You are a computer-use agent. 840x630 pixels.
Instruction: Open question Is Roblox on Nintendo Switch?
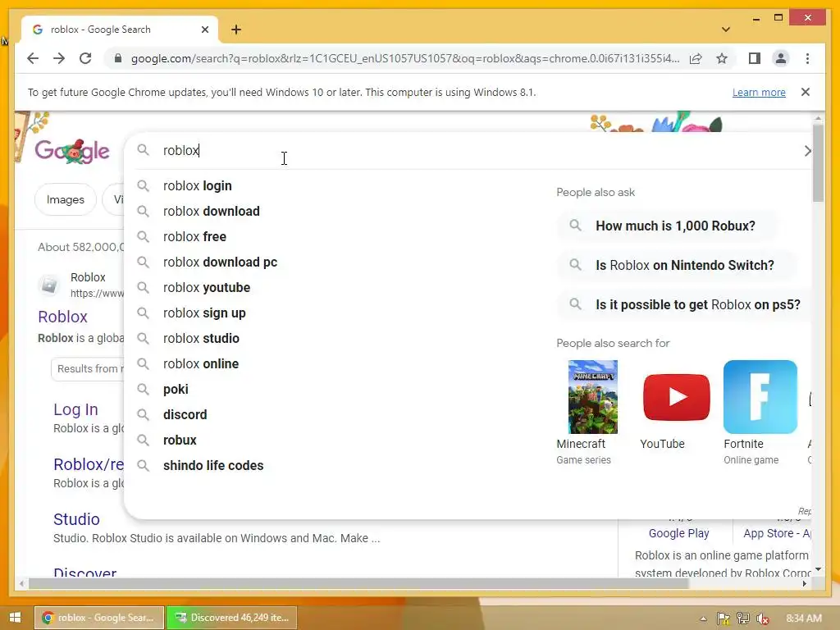pyautogui.click(x=676, y=265)
